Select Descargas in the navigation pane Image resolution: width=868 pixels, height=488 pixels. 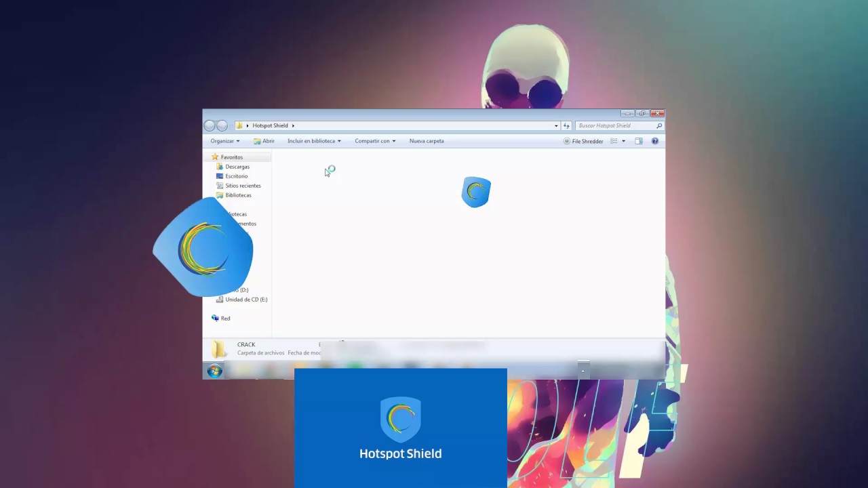(x=237, y=167)
